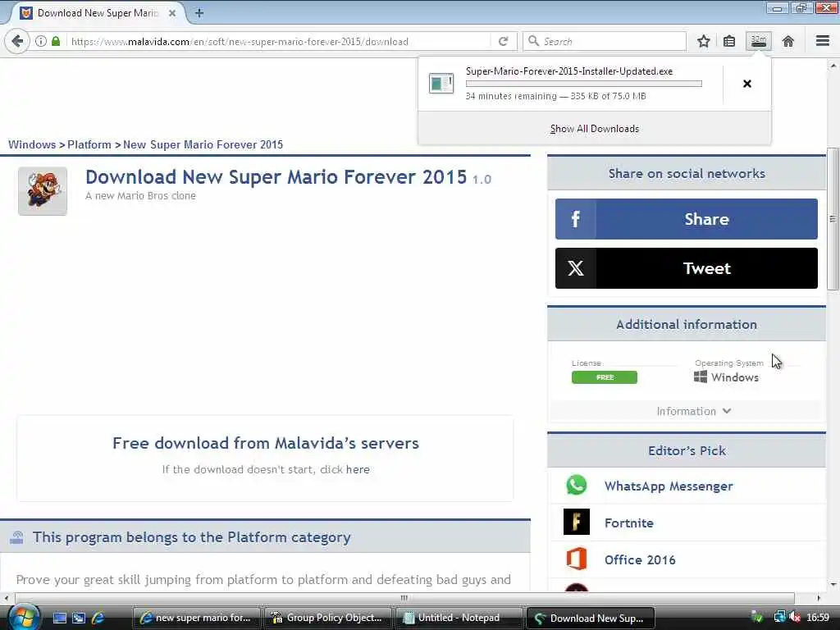Viewport: 840px width, 630px height.
Task: Click the Mario app thumbnail image
Action: 43,190
